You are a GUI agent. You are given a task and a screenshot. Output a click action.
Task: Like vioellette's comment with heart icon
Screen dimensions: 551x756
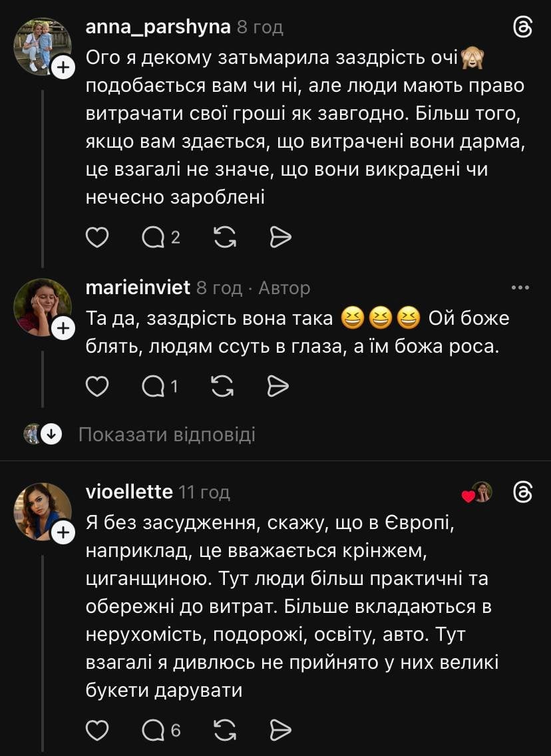pyautogui.click(x=98, y=730)
